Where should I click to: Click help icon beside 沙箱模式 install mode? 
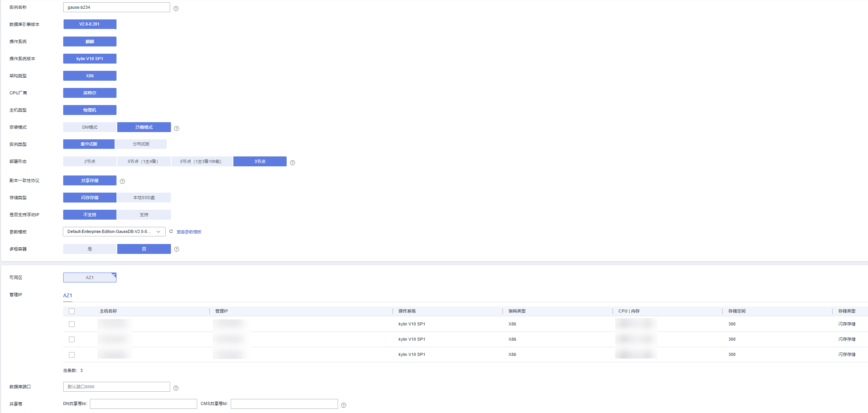click(177, 128)
